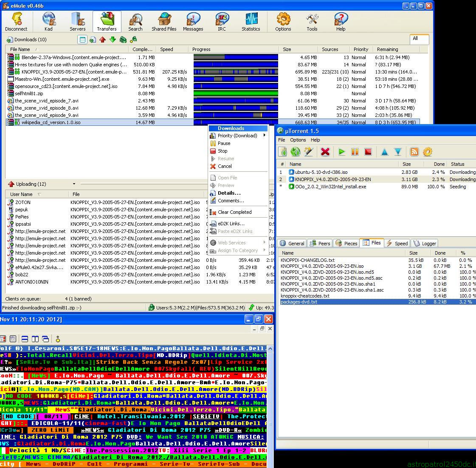
Task: Click the IRC window scrollbar up arrow
Action: click(x=270, y=349)
